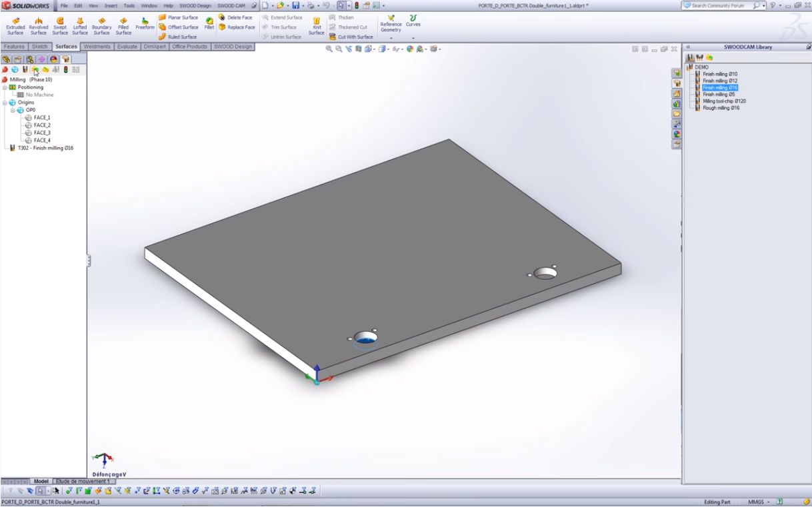Choose the Swept Surface tool
The width and height of the screenshot is (812, 507).
pyautogui.click(x=60, y=25)
